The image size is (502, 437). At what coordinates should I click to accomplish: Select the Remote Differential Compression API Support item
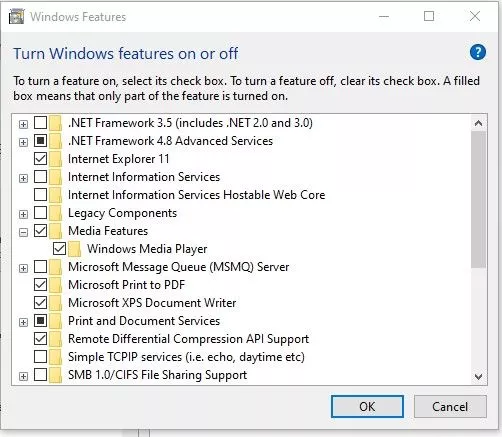(x=188, y=339)
